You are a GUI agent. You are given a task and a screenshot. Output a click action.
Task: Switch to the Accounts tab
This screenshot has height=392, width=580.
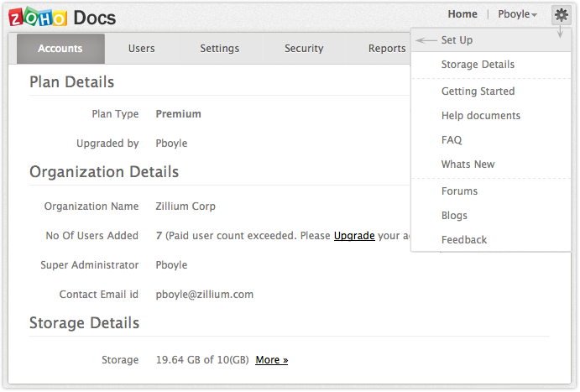[x=60, y=49]
